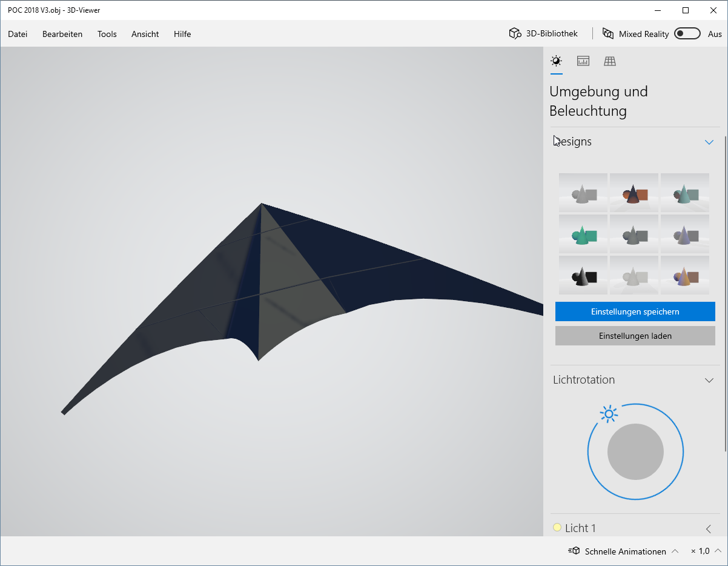The width and height of the screenshot is (728, 566).
Task: Open the Datei menu
Action: [18, 34]
